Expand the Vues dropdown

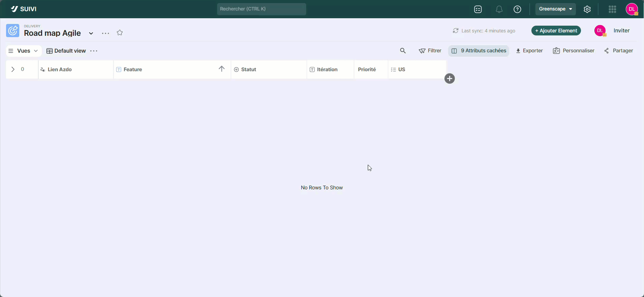point(24,51)
